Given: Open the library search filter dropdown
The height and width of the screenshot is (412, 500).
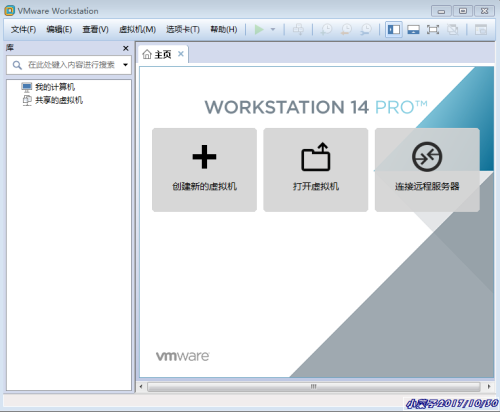Looking at the screenshot, I should pos(125,65).
